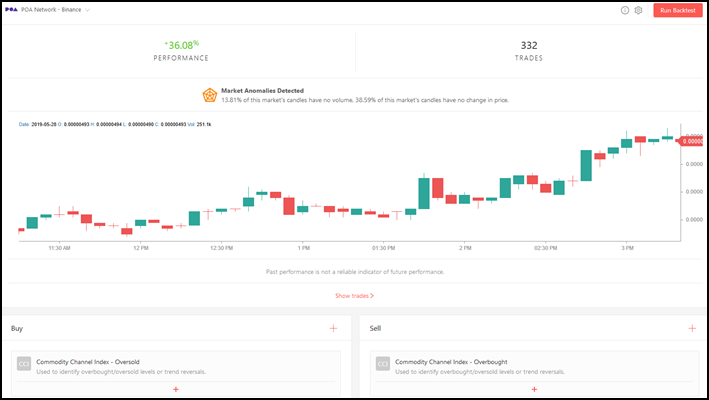Click the 11:30 AM label on time axis

(59, 248)
